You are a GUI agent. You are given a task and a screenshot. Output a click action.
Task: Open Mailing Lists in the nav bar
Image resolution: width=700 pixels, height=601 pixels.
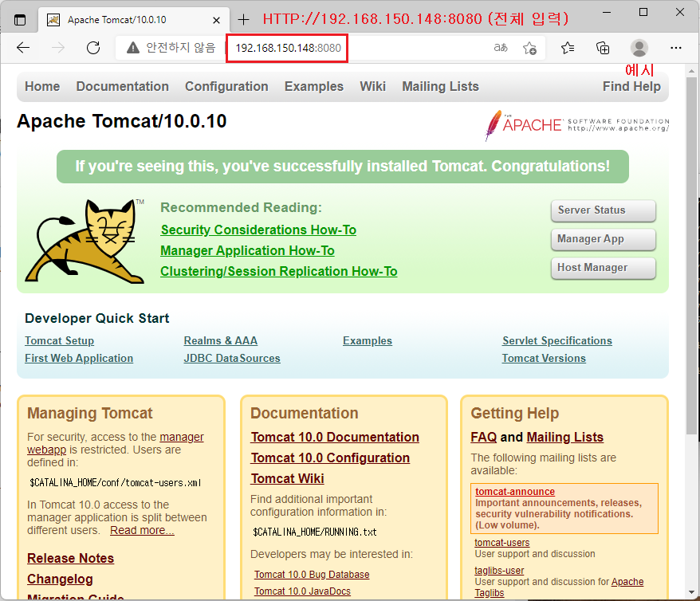[x=441, y=87]
